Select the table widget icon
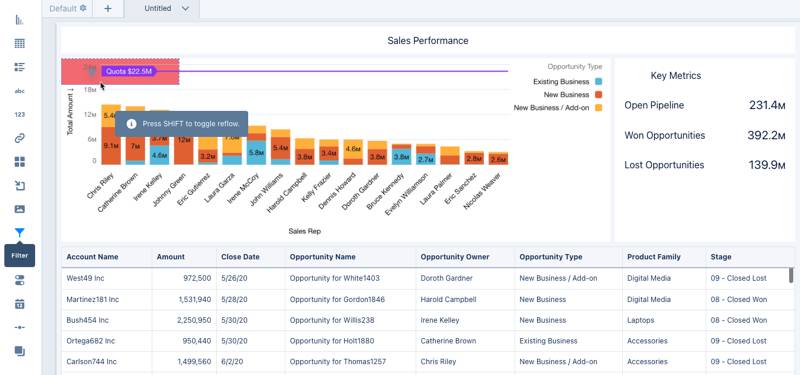Image resolution: width=800 pixels, height=375 pixels. point(19,43)
